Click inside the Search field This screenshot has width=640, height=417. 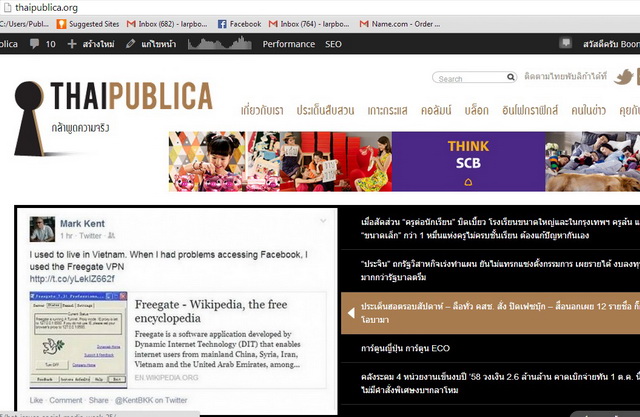(x=471, y=77)
